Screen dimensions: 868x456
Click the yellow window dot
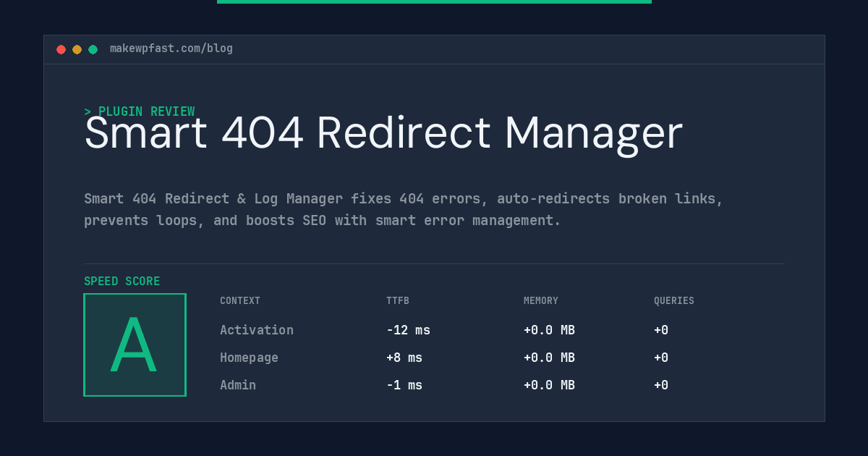[x=77, y=49]
